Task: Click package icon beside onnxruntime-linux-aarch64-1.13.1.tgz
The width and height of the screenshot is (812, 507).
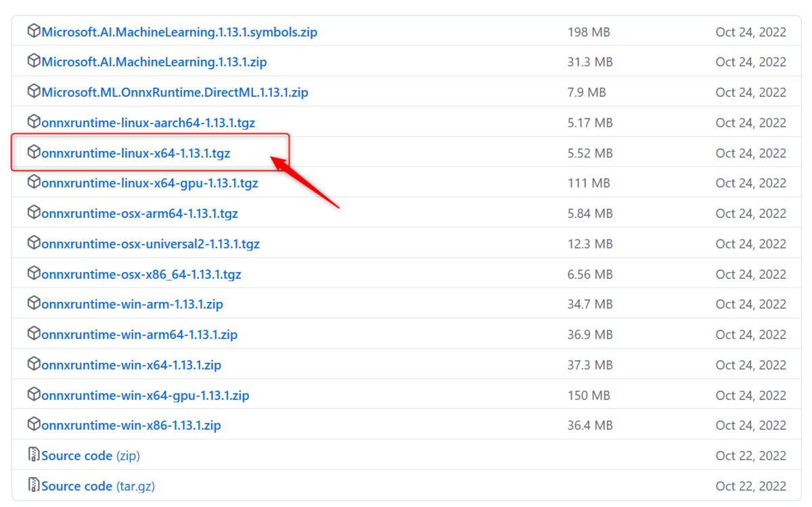Action: click(x=34, y=122)
